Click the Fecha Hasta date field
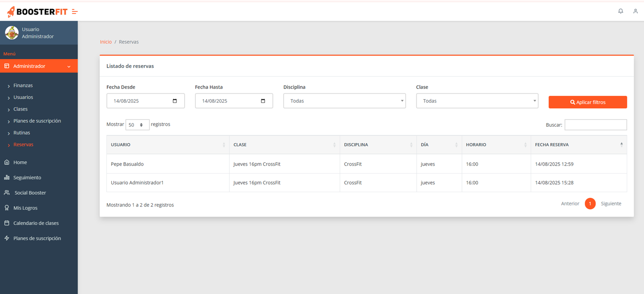This screenshot has height=294, width=644. point(234,101)
